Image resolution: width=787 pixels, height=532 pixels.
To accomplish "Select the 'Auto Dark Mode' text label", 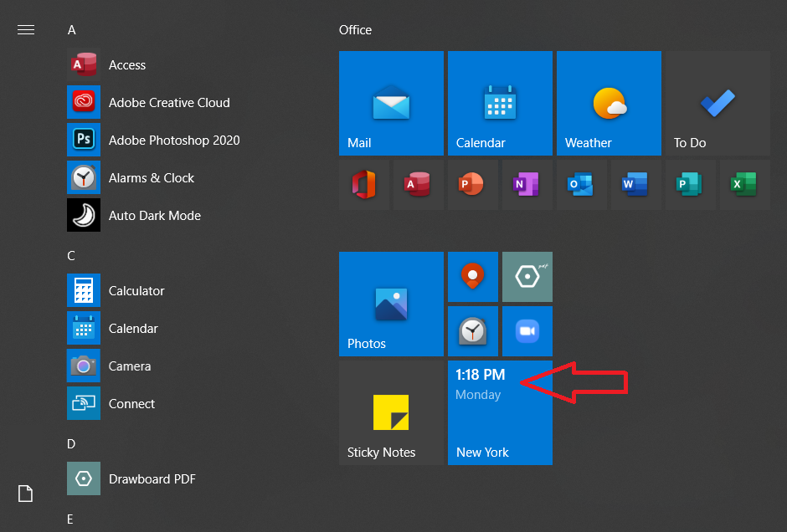I will [155, 216].
